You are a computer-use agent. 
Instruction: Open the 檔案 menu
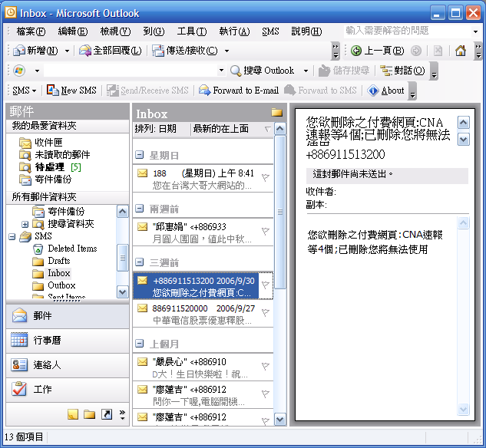click(31, 31)
